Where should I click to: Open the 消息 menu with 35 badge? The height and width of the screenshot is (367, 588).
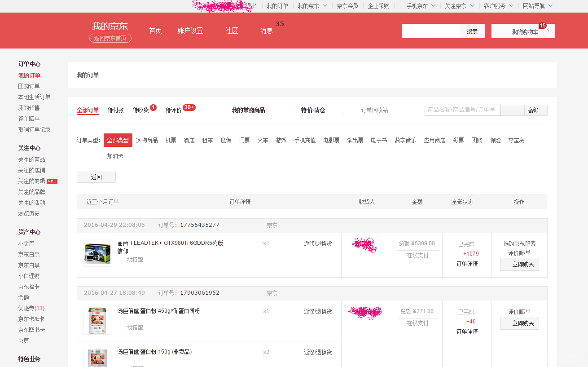point(266,31)
